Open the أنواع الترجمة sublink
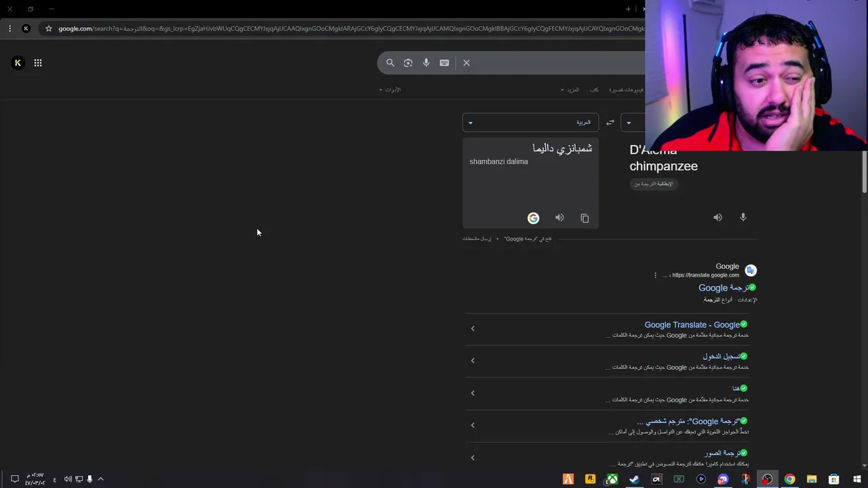The height and width of the screenshot is (488, 868). (718, 300)
